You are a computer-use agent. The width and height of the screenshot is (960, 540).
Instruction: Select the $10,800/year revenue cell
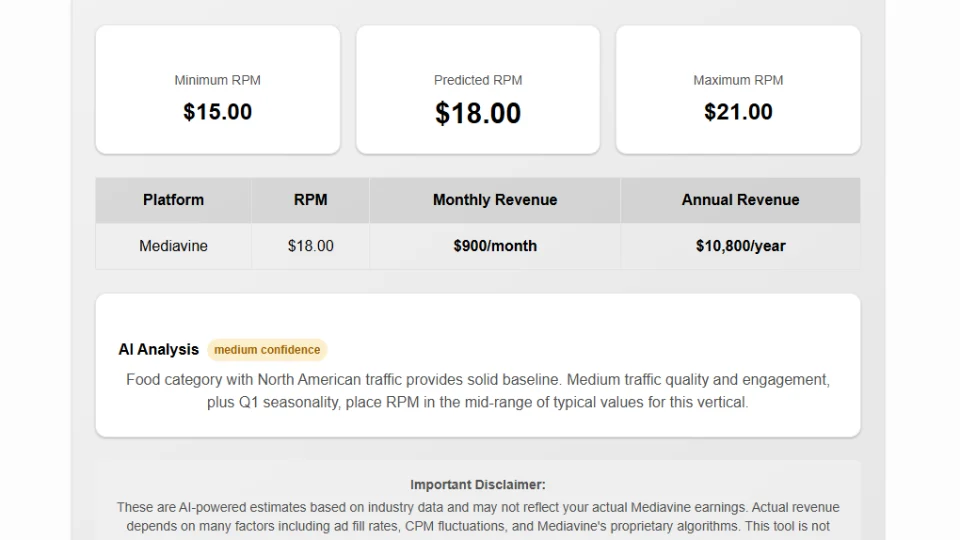740,246
